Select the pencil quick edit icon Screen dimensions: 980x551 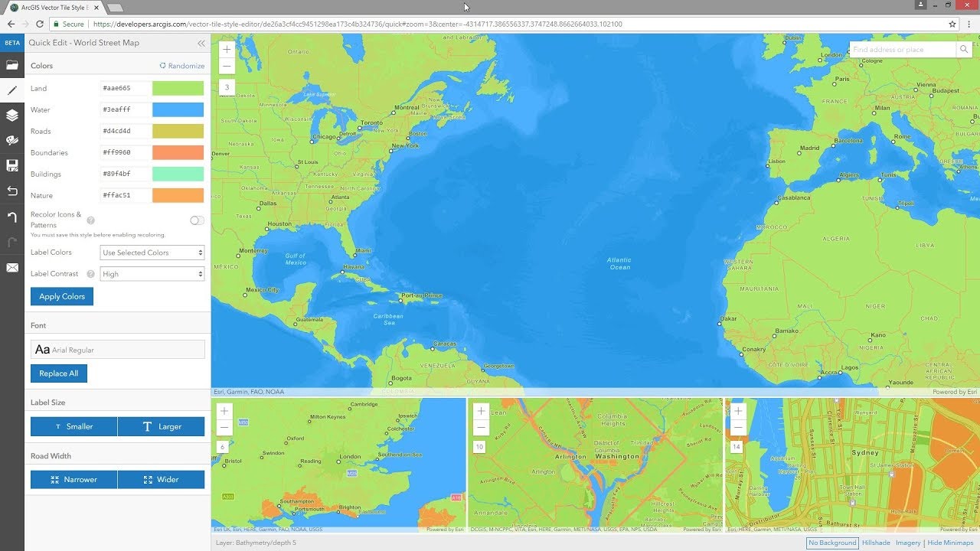click(x=12, y=90)
